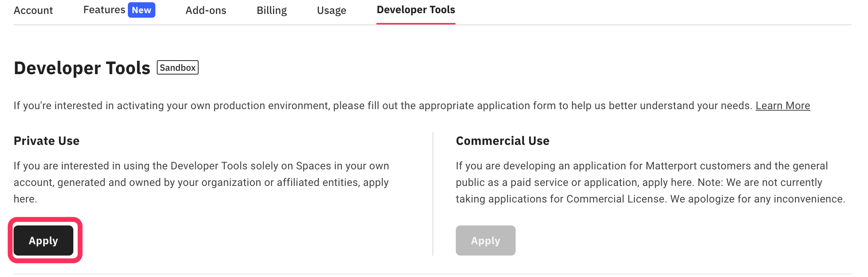Open the Account tab
868x277 pixels.
pyautogui.click(x=33, y=10)
